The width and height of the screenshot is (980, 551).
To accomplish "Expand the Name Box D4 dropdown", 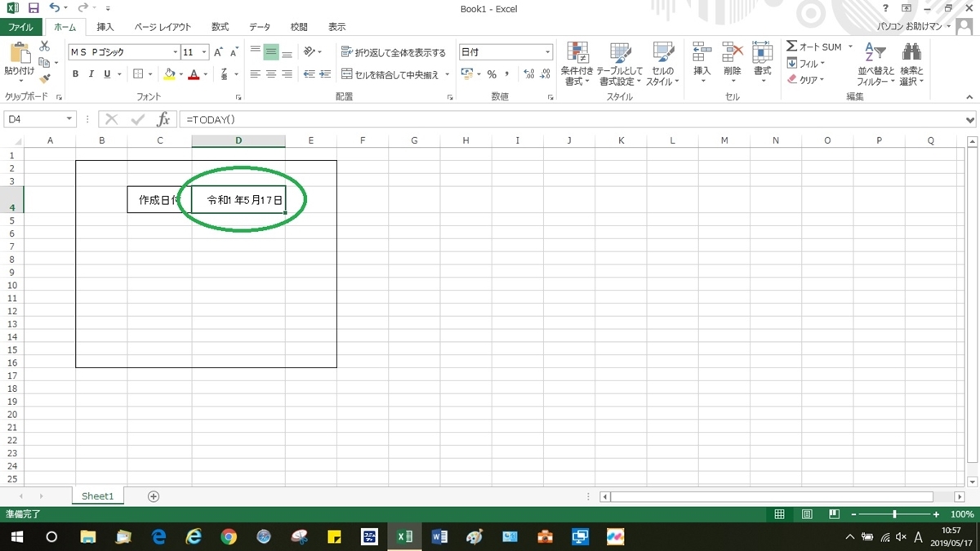I will click(x=69, y=119).
